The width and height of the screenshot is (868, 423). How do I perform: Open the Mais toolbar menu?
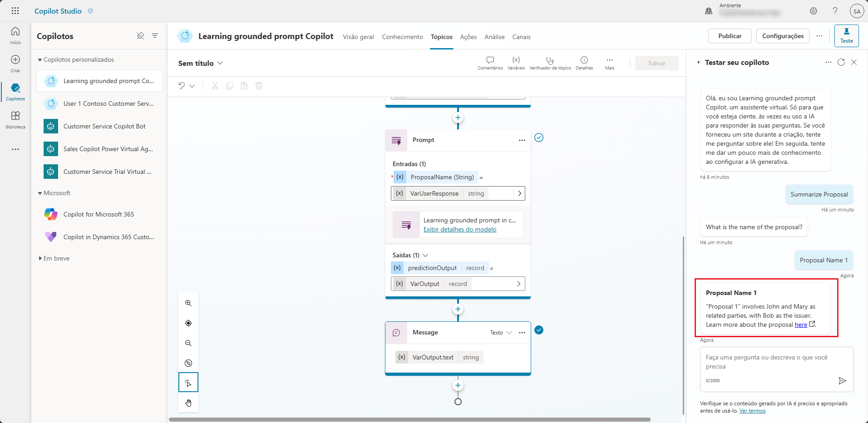610,63
